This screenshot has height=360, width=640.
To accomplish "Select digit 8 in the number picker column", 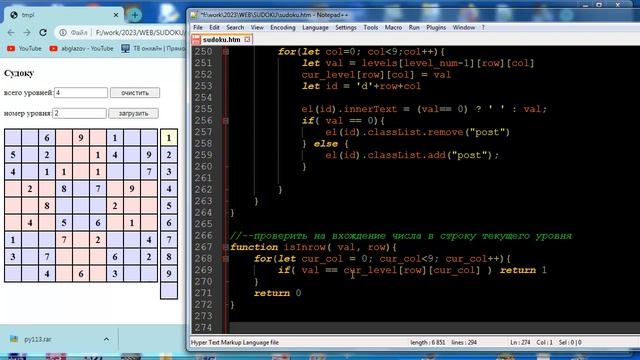I will point(169,257).
